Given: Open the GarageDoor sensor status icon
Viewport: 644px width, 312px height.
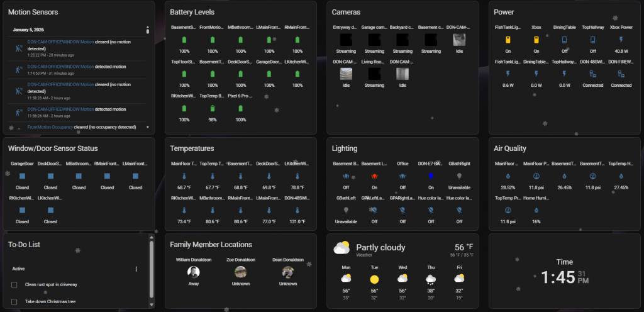Looking at the screenshot, I should pos(22,175).
